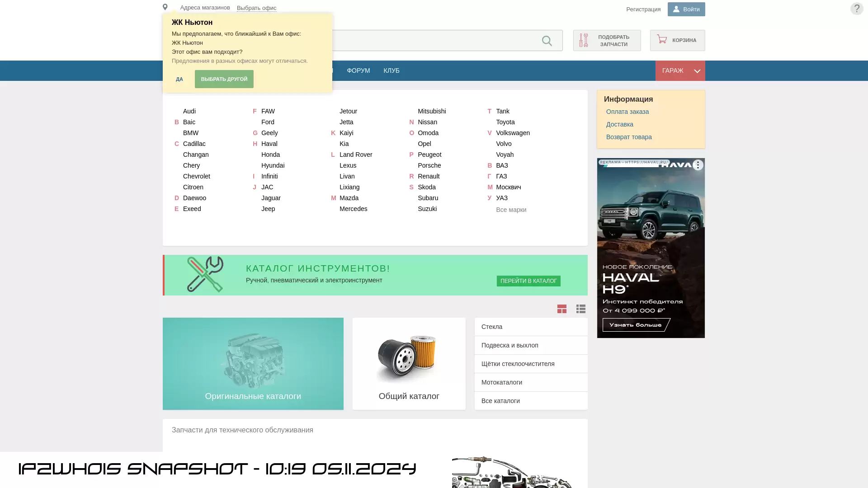Open the Haval ad options menu
This screenshot has height=488, width=868.
coord(698,165)
